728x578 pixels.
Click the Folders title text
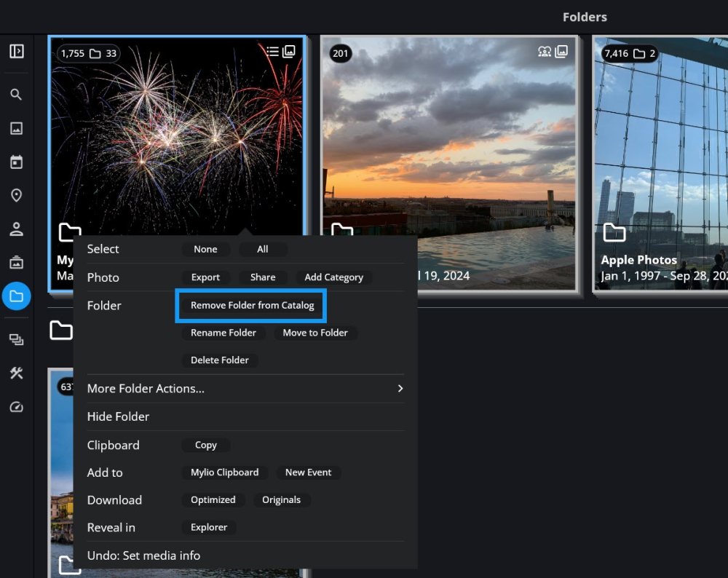click(585, 17)
